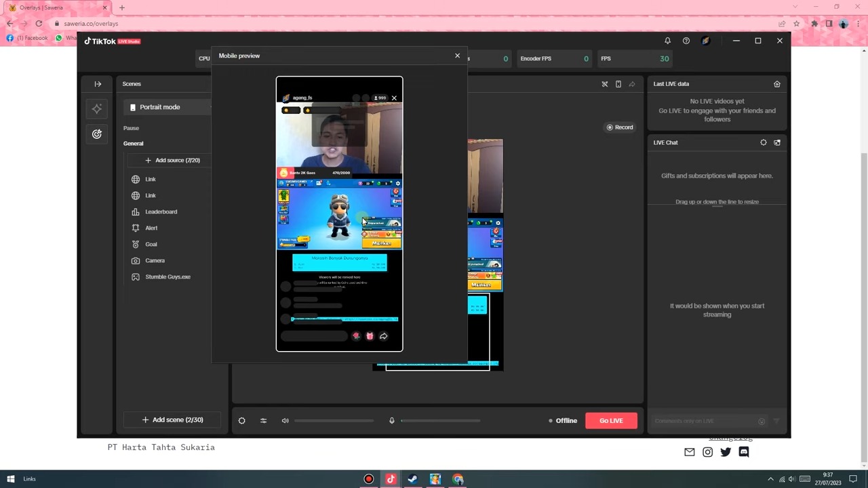The height and width of the screenshot is (488, 868).
Task: Click the stream settings circle icon
Action: click(x=241, y=421)
